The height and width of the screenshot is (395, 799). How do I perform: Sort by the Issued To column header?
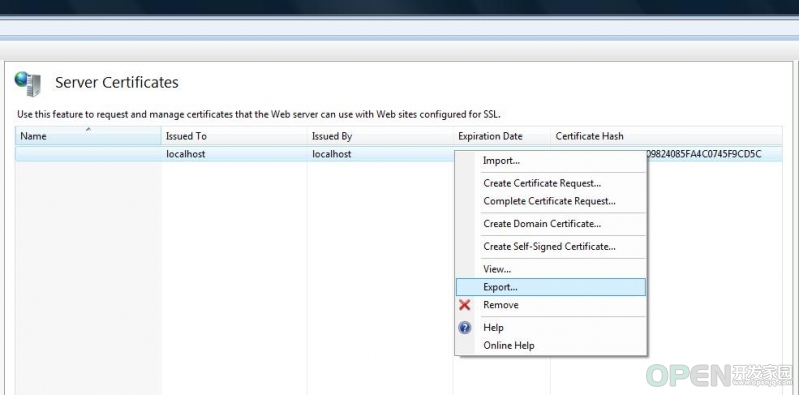[234, 136]
